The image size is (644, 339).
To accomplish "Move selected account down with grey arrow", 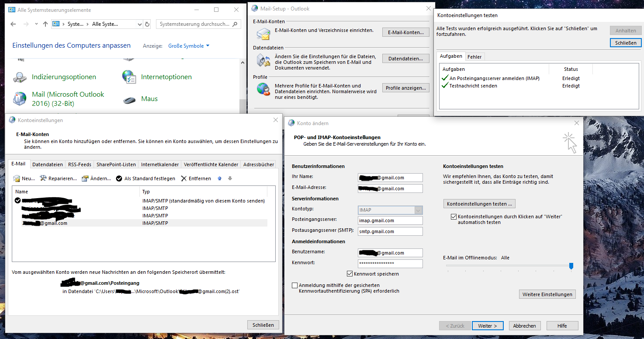I will coord(230,178).
